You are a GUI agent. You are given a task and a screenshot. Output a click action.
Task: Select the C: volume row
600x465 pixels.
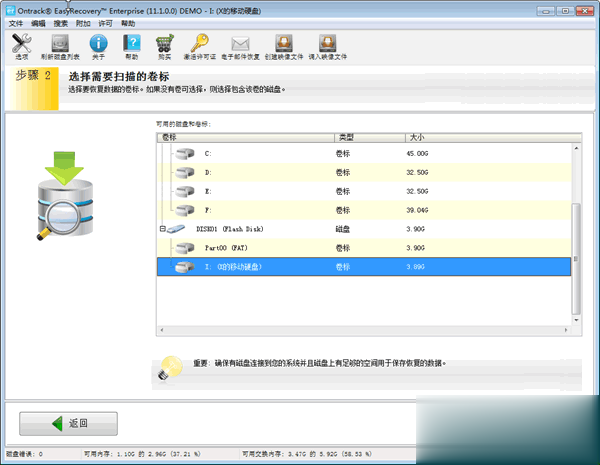pos(364,153)
